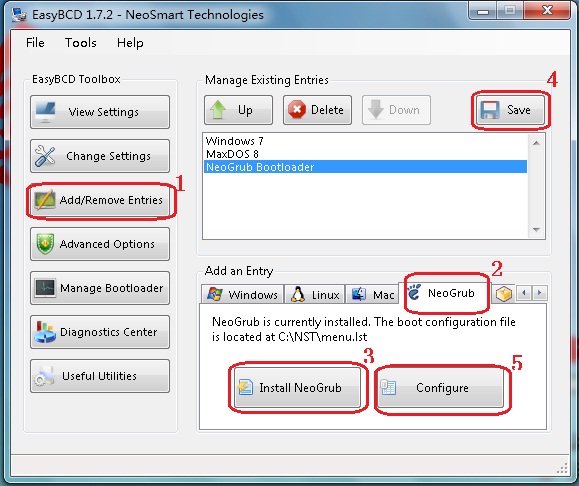Open Advanced Options shield button

tap(100, 244)
